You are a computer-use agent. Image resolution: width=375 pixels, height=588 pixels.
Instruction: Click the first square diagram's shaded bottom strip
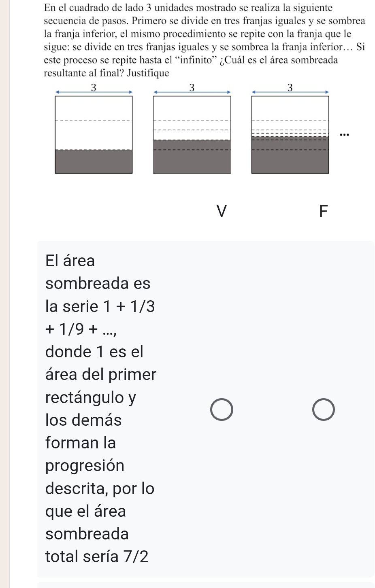click(94, 161)
